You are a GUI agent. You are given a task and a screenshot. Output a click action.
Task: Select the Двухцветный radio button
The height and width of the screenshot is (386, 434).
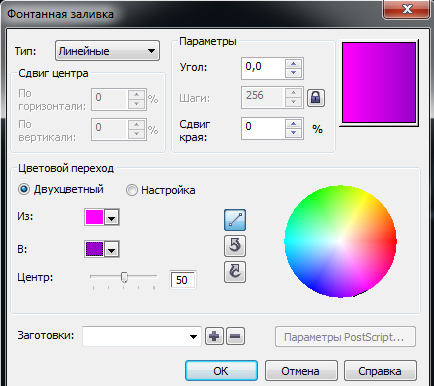tap(24, 189)
